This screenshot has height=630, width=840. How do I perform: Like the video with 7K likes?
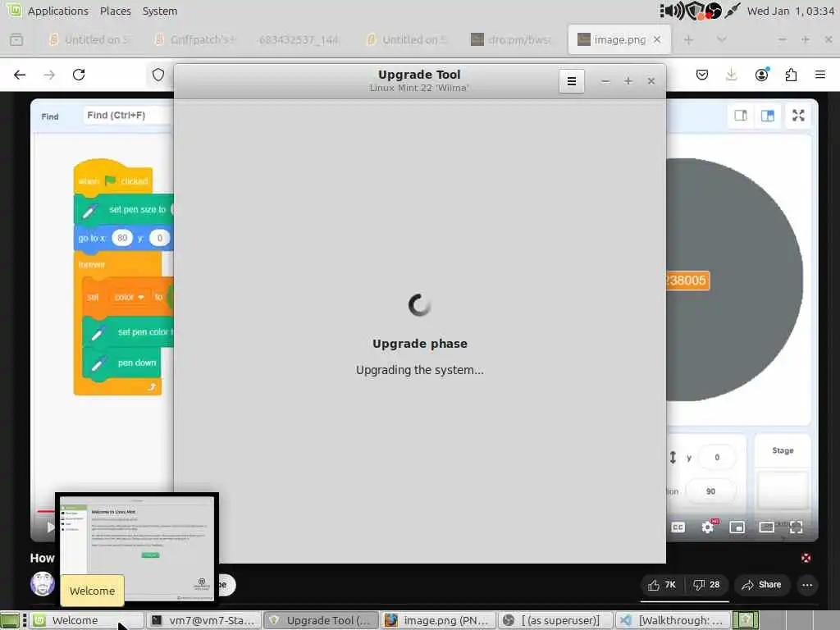click(662, 585)
